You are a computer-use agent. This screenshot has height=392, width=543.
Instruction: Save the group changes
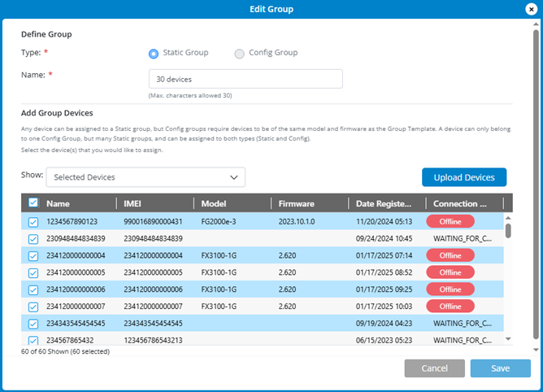pos(500,368)
